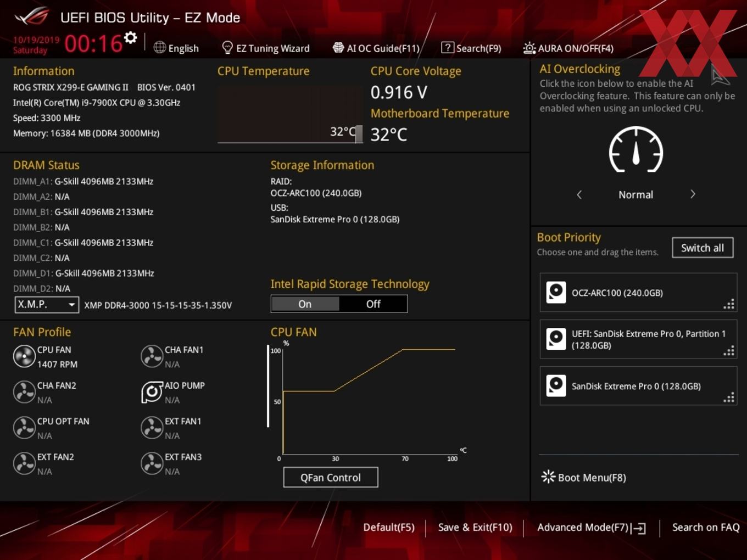Click the SanDisk Extreme Pro 0 disk icon
The image size is (747, 560).
pyautogui.click(x=556, y=386)
